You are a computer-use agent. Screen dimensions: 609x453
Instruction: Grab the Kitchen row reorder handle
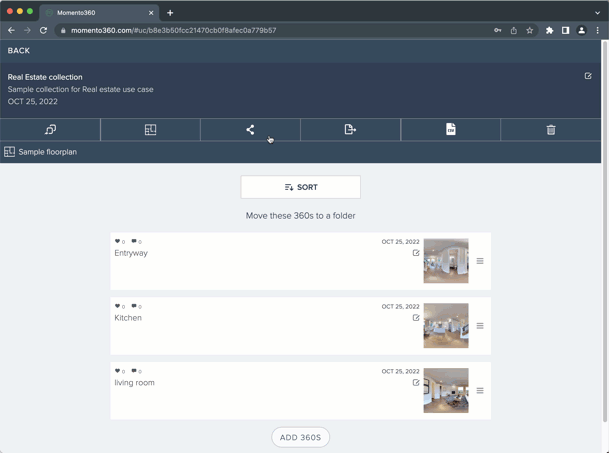pyautogui.click(x=480, y=326)
